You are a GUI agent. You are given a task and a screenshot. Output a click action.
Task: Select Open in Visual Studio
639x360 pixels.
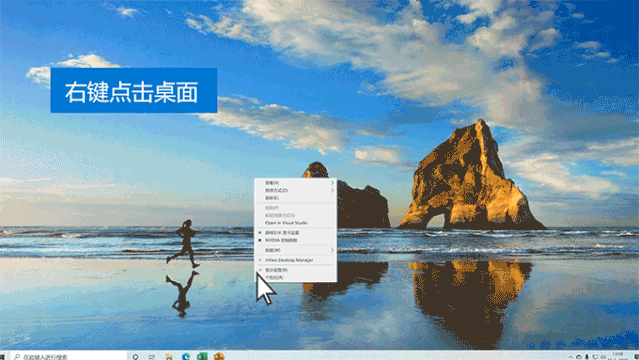295,223
